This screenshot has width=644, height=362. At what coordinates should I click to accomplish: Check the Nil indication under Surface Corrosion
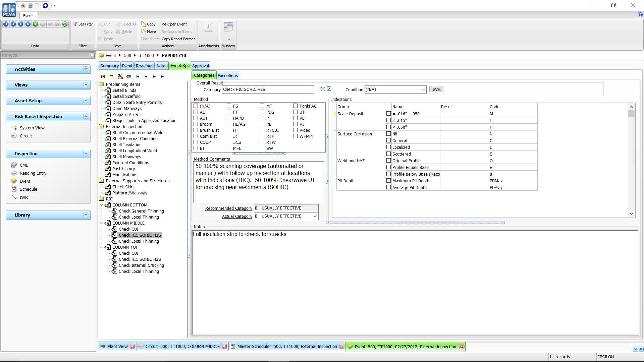point(388,134)
